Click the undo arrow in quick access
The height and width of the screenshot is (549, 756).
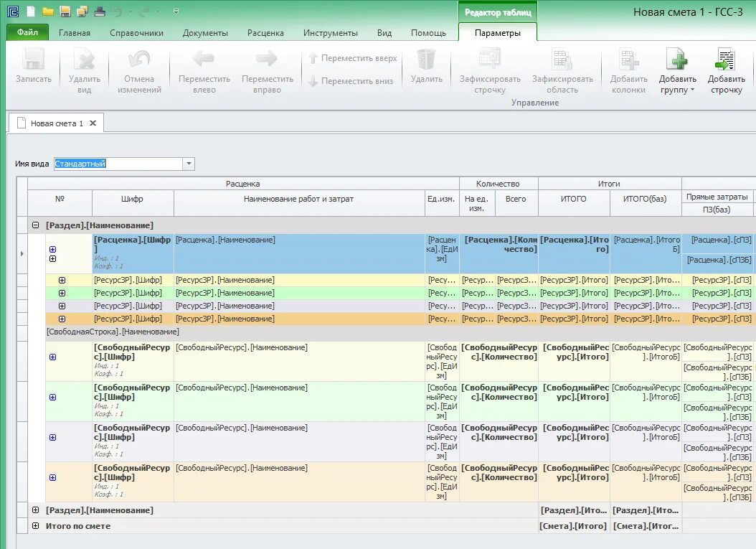click(117, 11)
